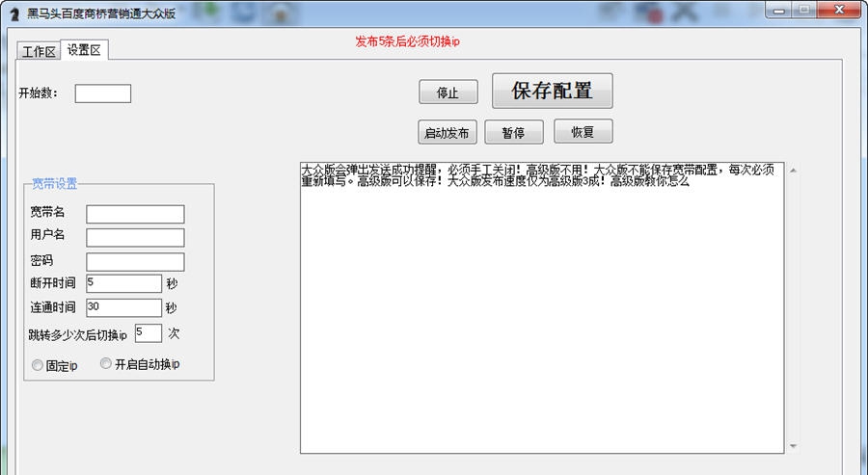
Task: Select the 设置区 tab
Action: (x=84, y=50)
